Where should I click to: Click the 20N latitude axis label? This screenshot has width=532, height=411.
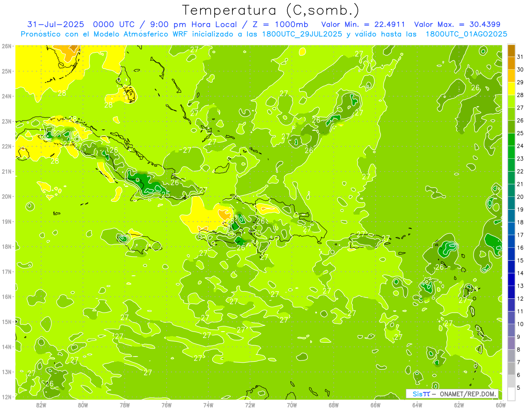6,196
